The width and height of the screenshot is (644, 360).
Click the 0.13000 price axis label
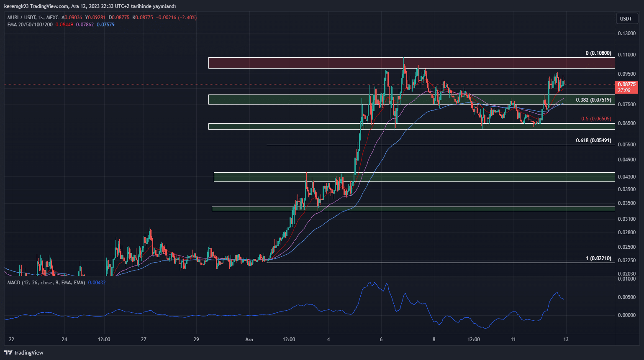(626, 33)
